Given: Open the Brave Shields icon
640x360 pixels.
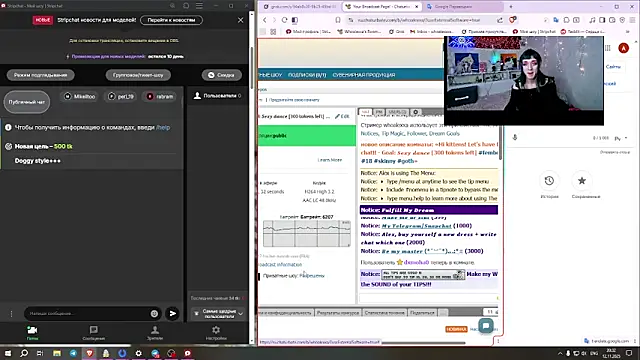Looking at the screenshot, I should (x=512, y=20).
